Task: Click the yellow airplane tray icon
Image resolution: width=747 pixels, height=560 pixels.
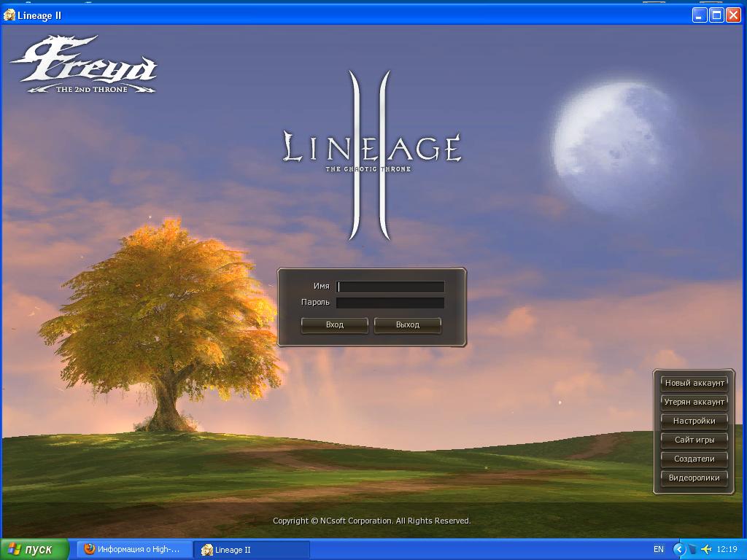Action: [706, 550]
